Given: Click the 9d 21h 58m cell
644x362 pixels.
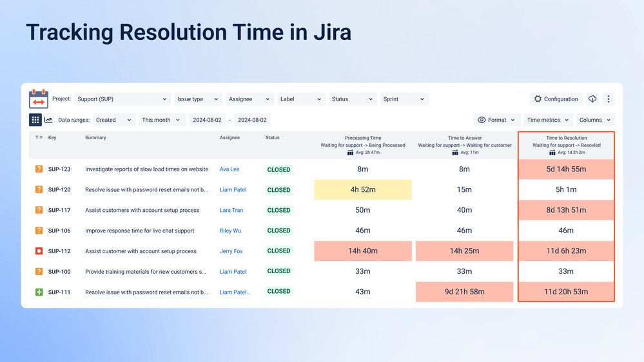Looking at the screenshot, I should [465, 292].
